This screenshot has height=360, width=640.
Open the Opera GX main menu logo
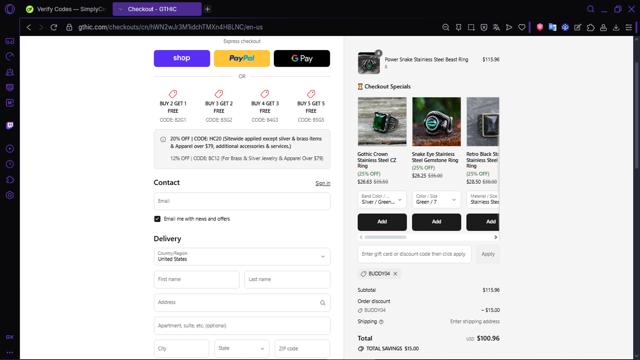point(9,9)
